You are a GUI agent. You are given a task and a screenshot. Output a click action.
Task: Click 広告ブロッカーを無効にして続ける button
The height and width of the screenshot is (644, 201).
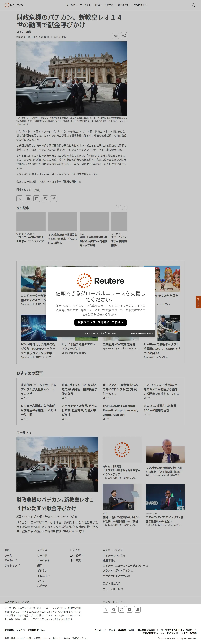point(100,322)
